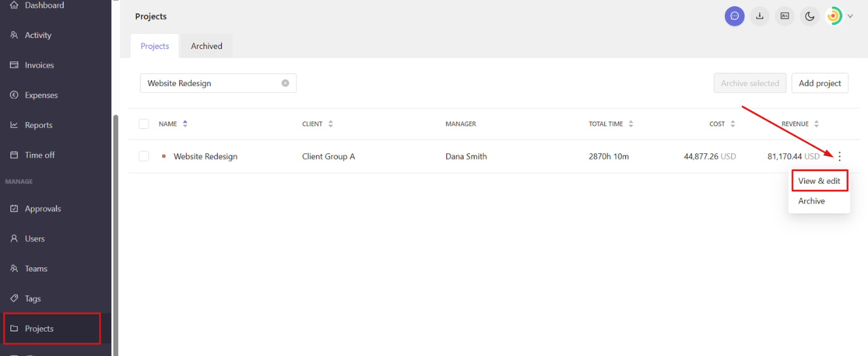Open the chat support bubble icon
The width and height of the screenshot is (868, 356).
coord(734,16)
